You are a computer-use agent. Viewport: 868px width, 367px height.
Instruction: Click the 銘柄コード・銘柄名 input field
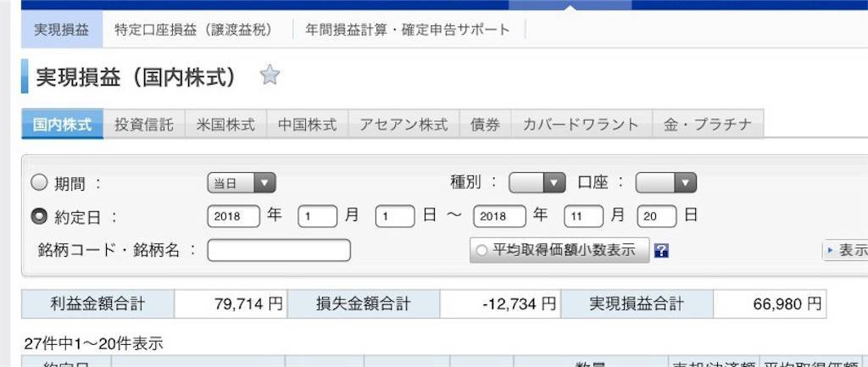(279, 250)
